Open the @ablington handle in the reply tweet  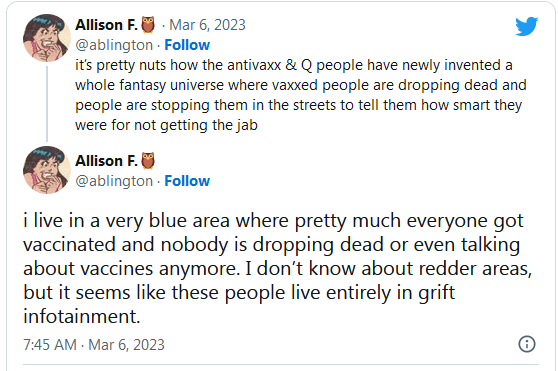click(114, 181)
